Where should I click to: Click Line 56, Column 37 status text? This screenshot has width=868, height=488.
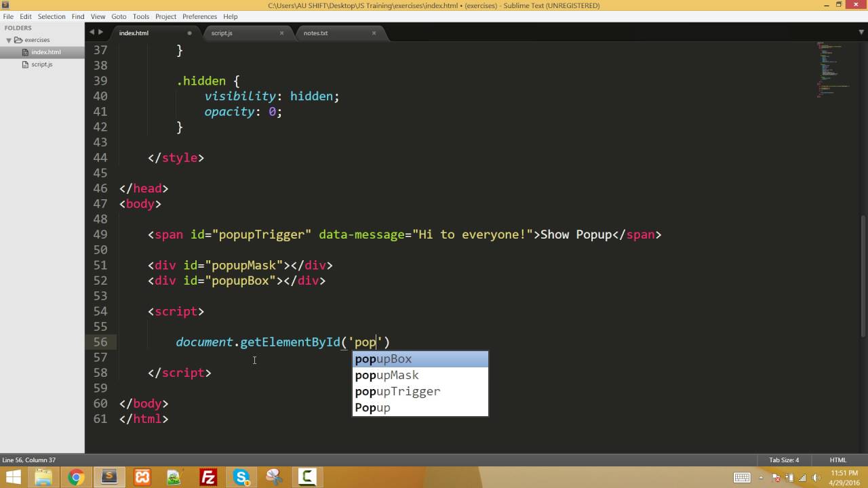[29, 460]
